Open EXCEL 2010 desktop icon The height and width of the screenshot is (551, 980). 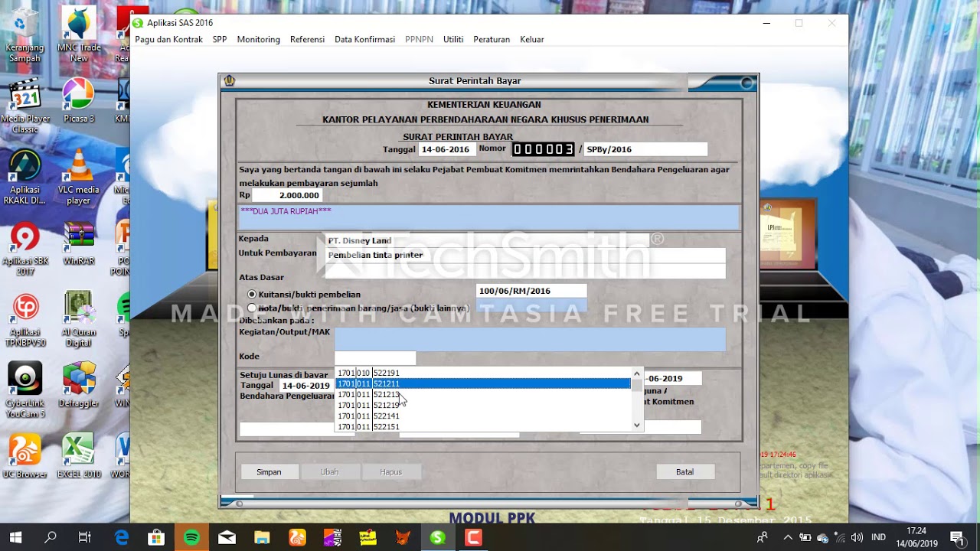[79, 457]
